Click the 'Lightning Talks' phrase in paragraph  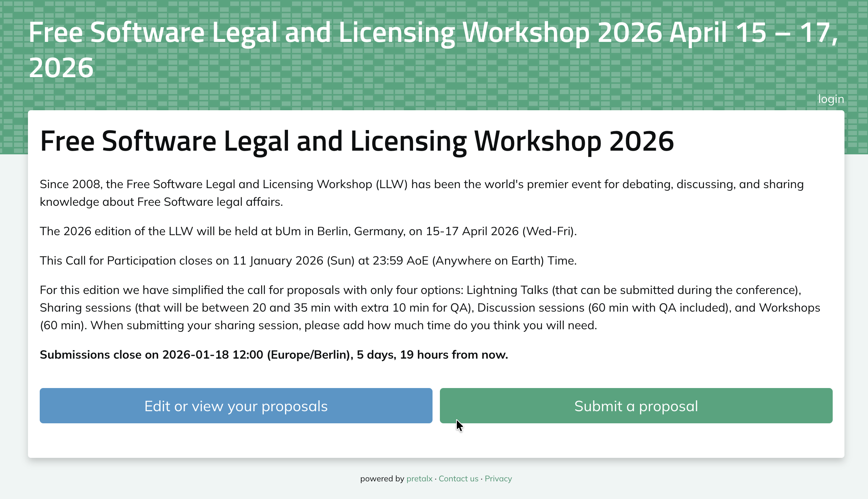pyautogui.click(x=507, y=290)
